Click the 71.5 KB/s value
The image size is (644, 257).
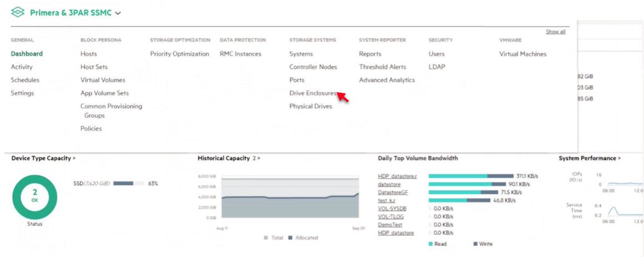pos(511,192)
